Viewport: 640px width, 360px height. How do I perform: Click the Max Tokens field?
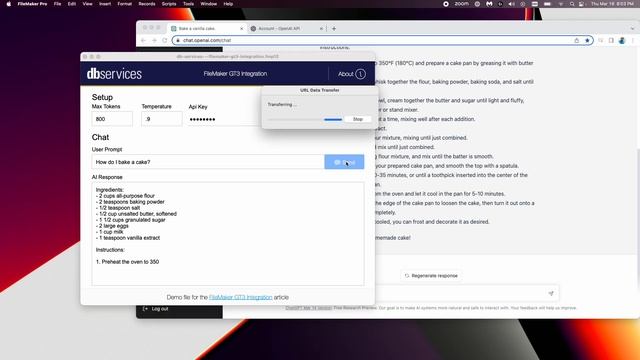[x=112, y=119]
